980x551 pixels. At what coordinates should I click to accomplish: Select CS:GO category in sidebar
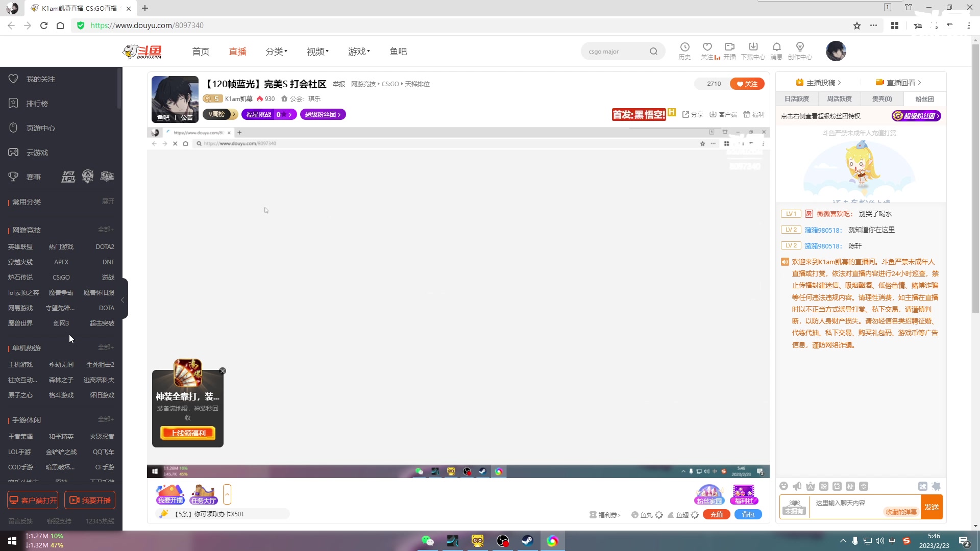point(61,278)
